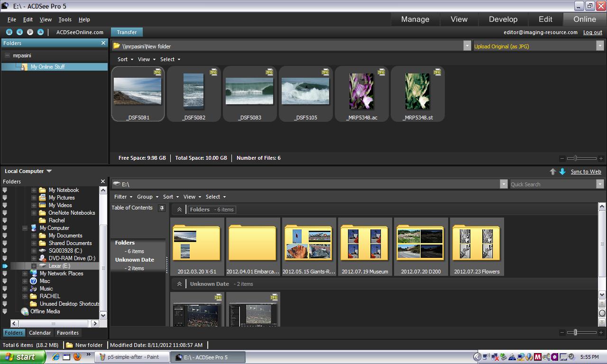Toggle Easy-Select marker next to Lexar (E:)
607x364 pixels.
[x=5, y=266]
